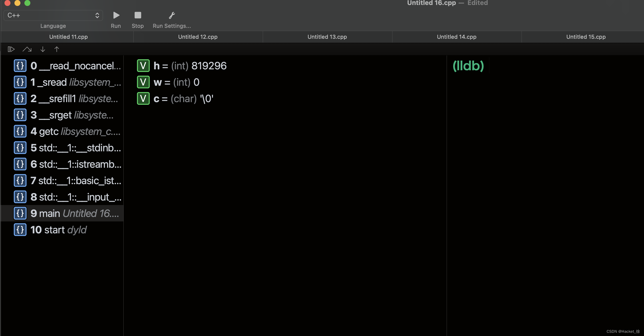Select stack frame 10 start dyld

58,230
